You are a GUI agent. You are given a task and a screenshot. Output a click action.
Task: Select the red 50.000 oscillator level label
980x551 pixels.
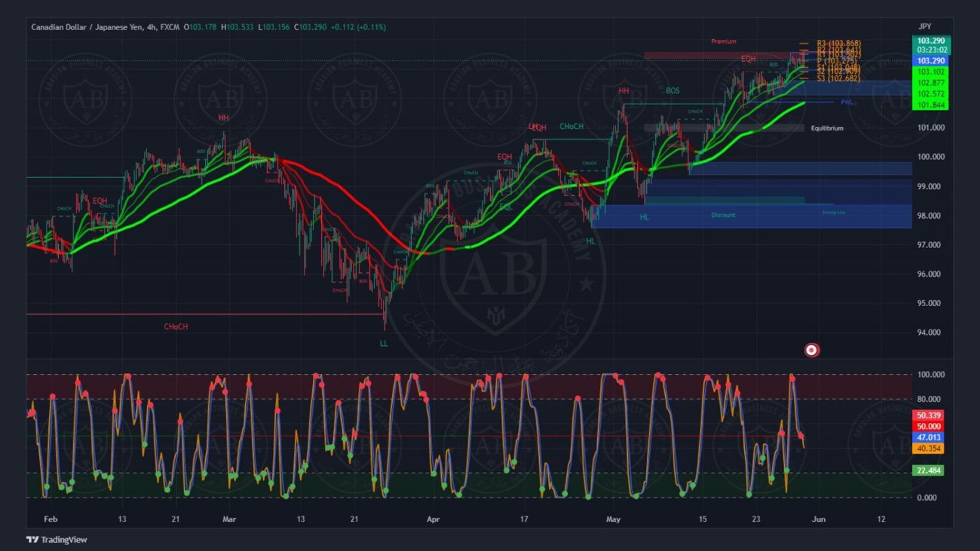tap(928, 426)
